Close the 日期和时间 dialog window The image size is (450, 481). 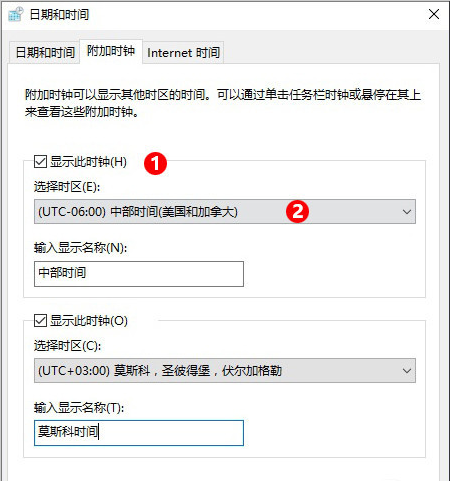click(434, 14)
